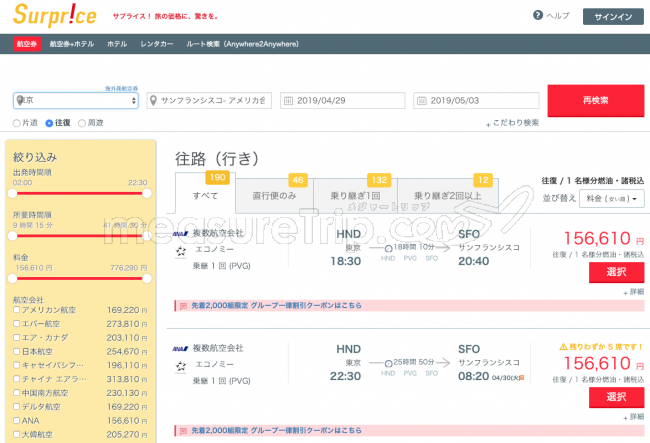
Task: Open the second グループ一律割引クーポン link
Action: point(276,431)
